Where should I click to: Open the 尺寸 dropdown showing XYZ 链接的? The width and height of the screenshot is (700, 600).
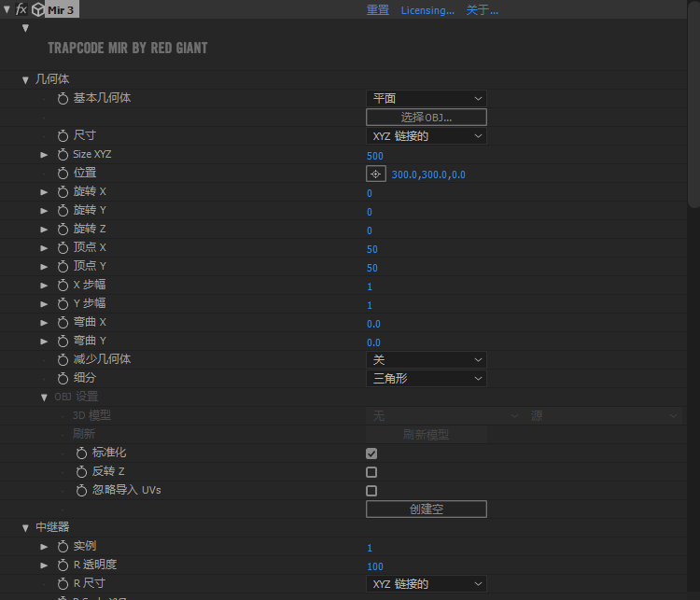coord(427,135)
